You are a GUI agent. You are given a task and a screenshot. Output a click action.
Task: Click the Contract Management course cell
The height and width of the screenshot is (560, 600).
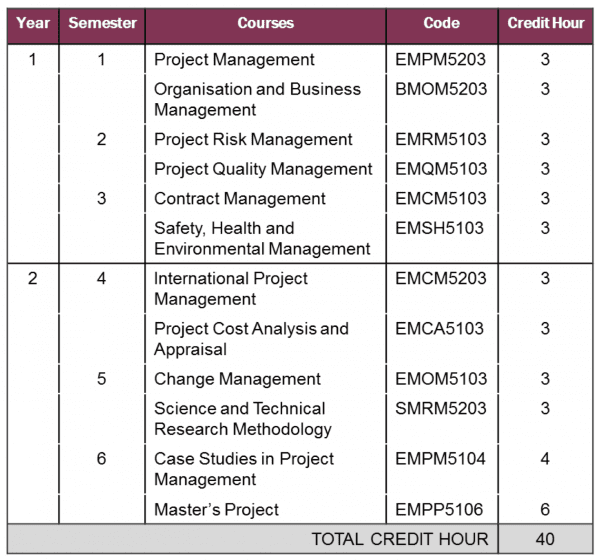pyautogui.click(x=240, y=199)
